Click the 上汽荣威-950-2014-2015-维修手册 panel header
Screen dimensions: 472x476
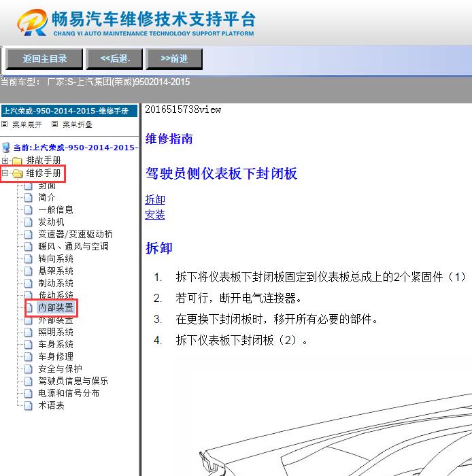point(69,111)
